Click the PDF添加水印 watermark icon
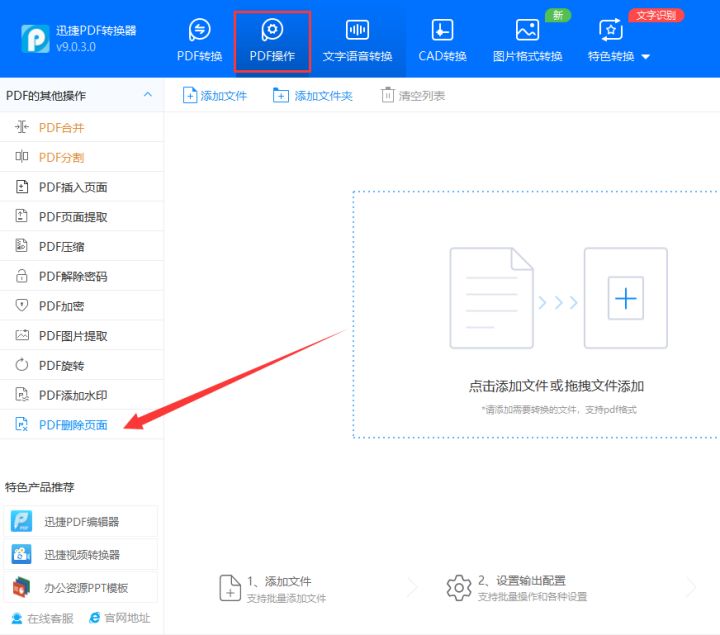 (22, 394)
